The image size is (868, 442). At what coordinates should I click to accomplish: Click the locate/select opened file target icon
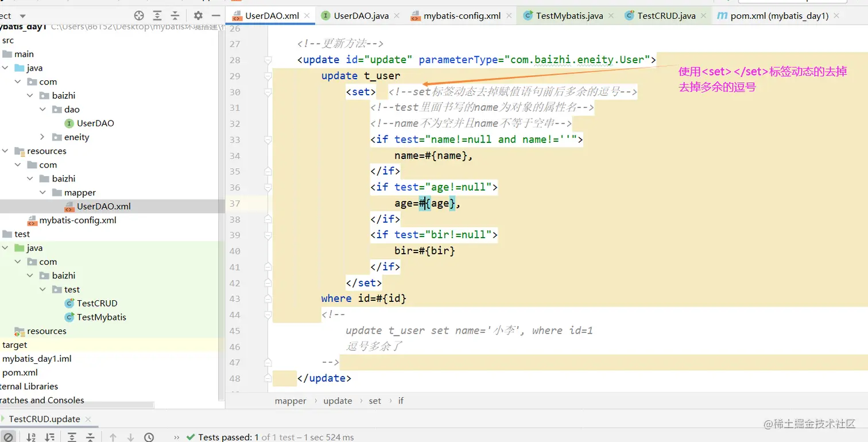[139, 15]
